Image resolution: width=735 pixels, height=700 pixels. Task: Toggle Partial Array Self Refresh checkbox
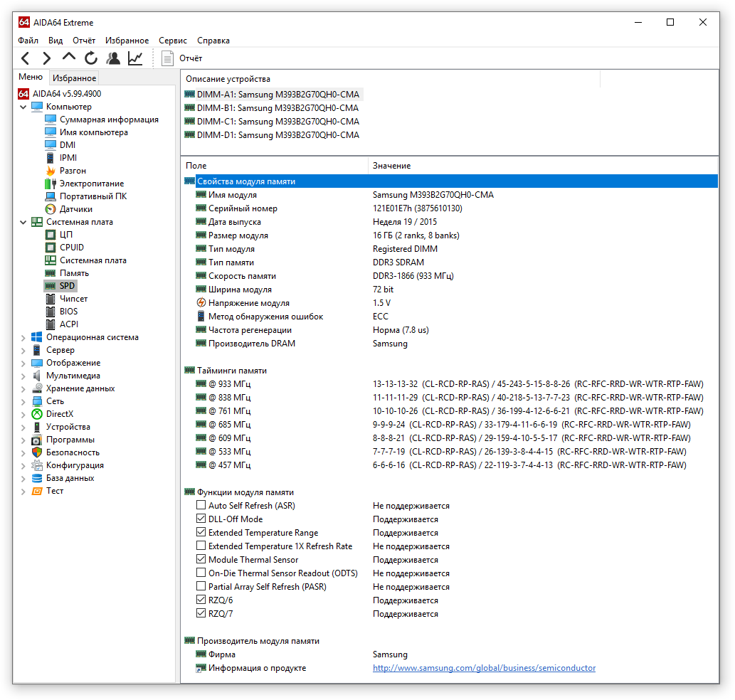(201, 586)
